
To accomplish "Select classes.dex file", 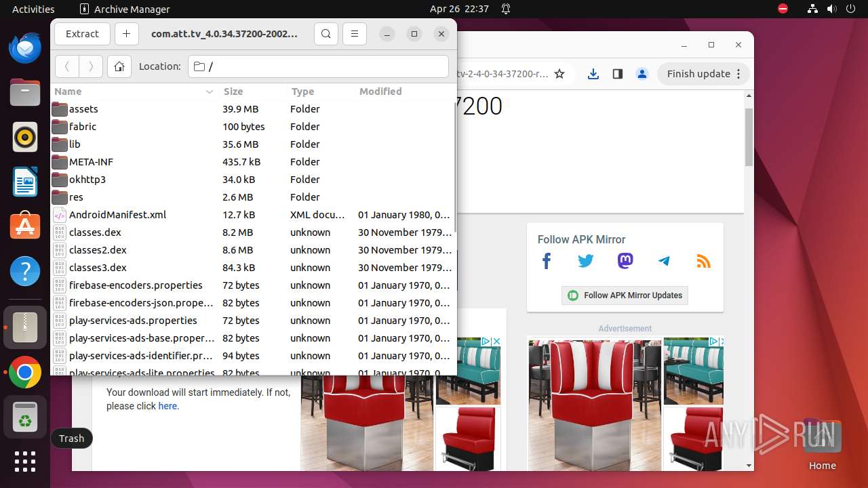I will point(252,232).
